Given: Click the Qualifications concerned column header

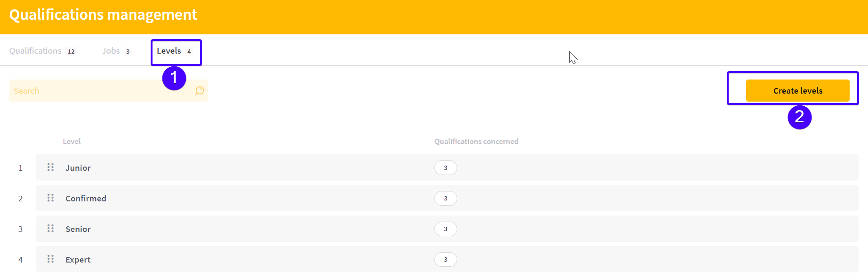Looking at the screenshot, I should click(x=476, y=141).
